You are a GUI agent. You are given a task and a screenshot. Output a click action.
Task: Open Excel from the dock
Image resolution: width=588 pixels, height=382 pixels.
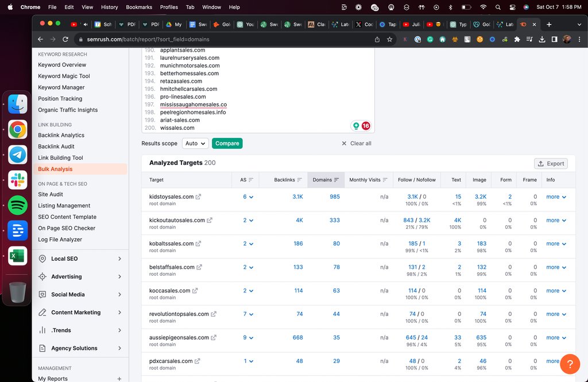pos(18,256)
